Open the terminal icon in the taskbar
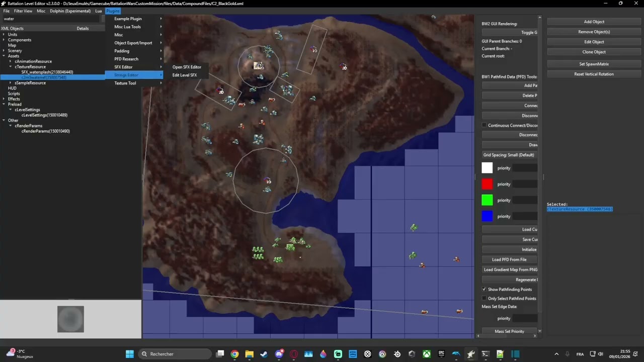Image resolution: width=644 pixels, height=362 pixels. point(486,354)
